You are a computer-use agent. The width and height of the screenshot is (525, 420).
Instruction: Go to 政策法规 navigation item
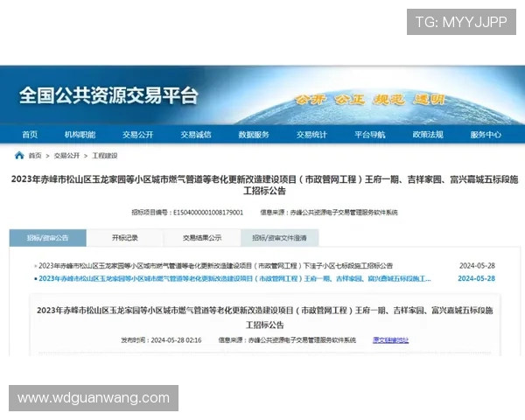tap(428, 135)
